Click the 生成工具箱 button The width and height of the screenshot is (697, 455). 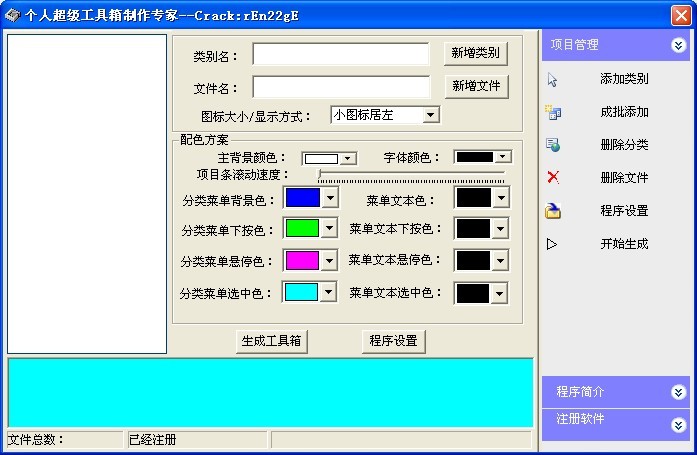click(x=272, y=341)
